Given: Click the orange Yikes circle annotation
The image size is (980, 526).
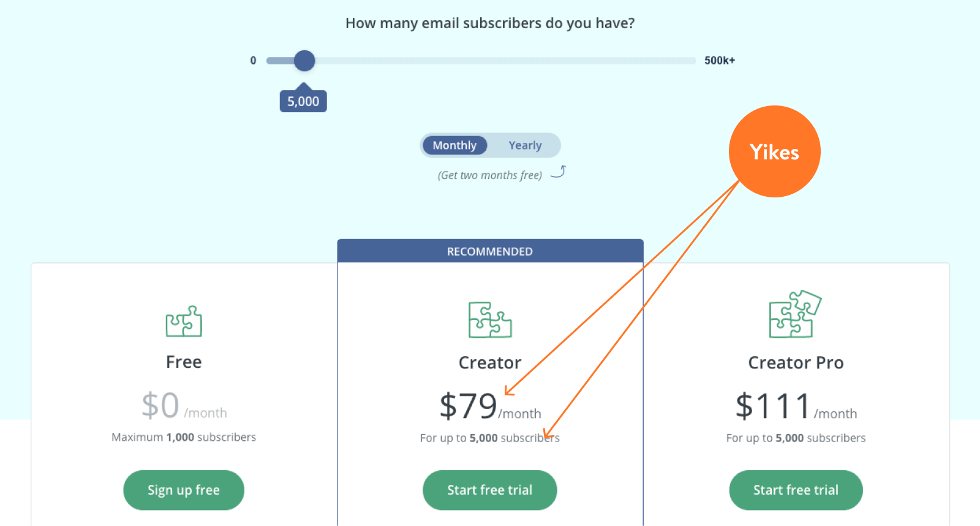Looking at the screenshot, I should coord(774,151).
